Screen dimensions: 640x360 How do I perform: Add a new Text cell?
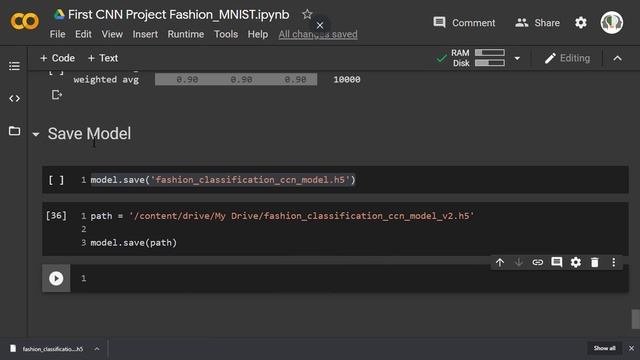pos(103,58)
